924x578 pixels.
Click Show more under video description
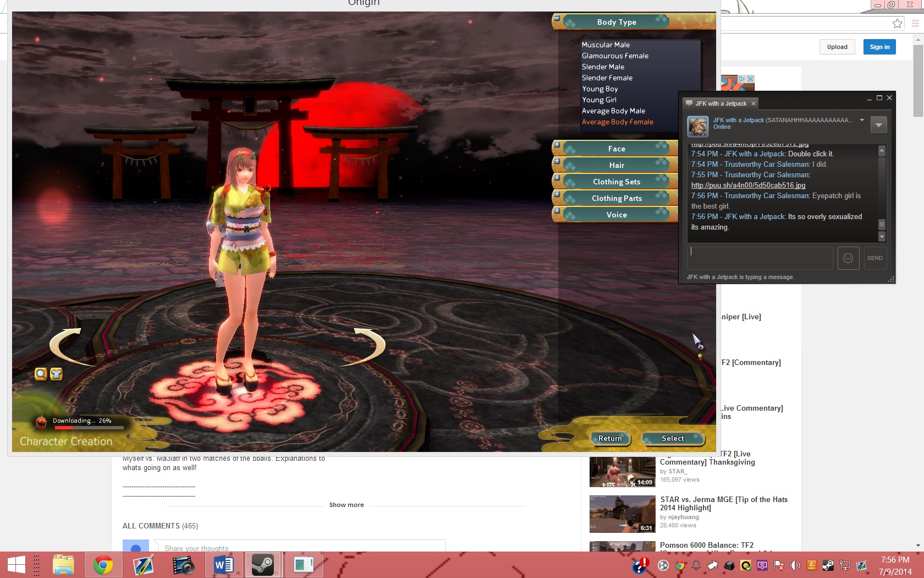click(346, 505)
